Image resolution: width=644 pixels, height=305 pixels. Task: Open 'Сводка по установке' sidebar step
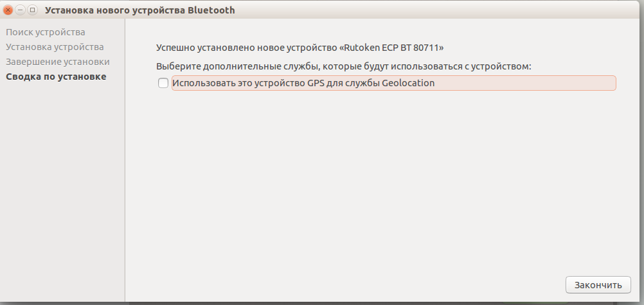[56, 77]
